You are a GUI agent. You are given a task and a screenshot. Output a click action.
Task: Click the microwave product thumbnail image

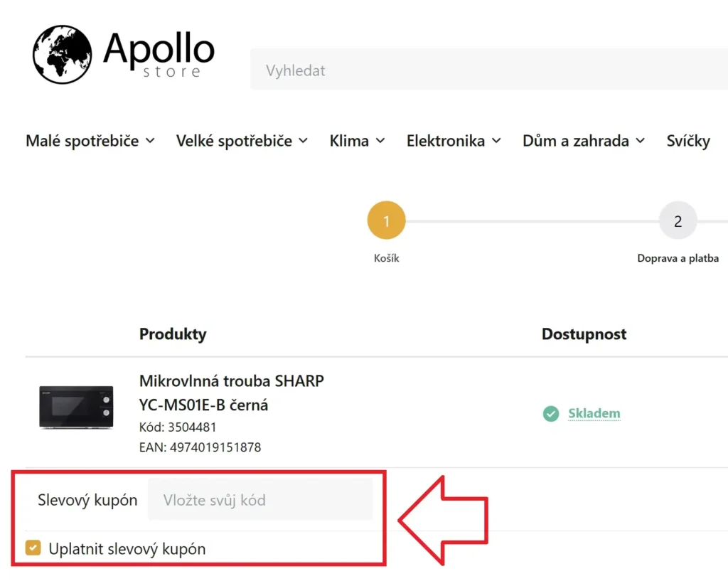click(x=75, y=406)
